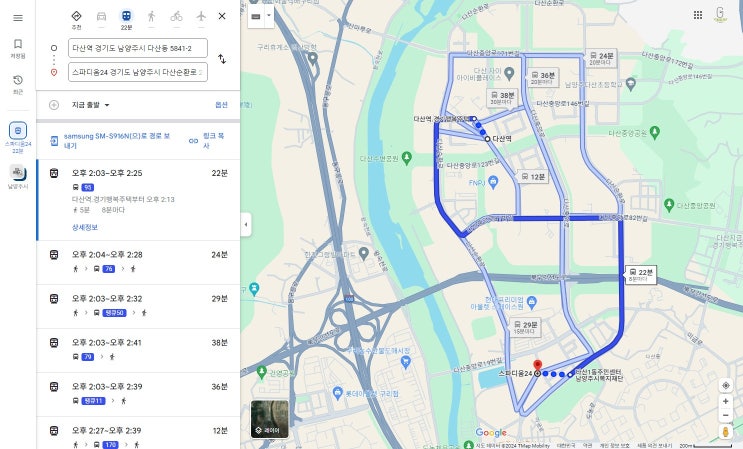The image size is (743, 449).
Task: Click the keyboard icon on the map
Action: (256, 16)
